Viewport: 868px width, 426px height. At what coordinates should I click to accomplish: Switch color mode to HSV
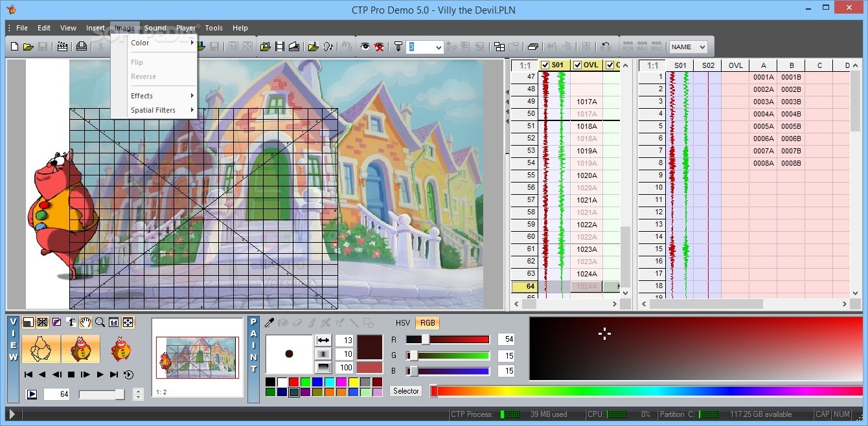(x=403, y=322)
